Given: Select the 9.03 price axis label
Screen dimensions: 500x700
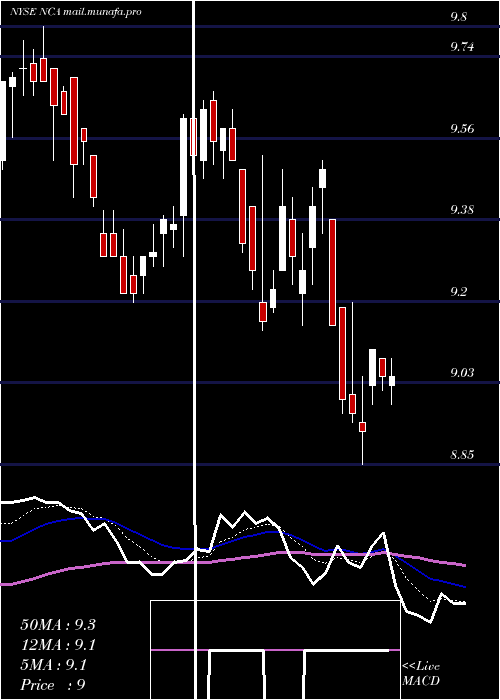Looking at the screenshot, I should (462, 373).
